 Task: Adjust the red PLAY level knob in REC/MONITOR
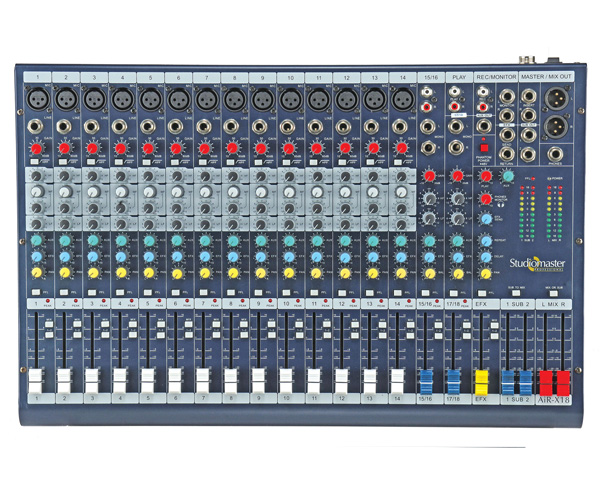[x=486, y=176]
